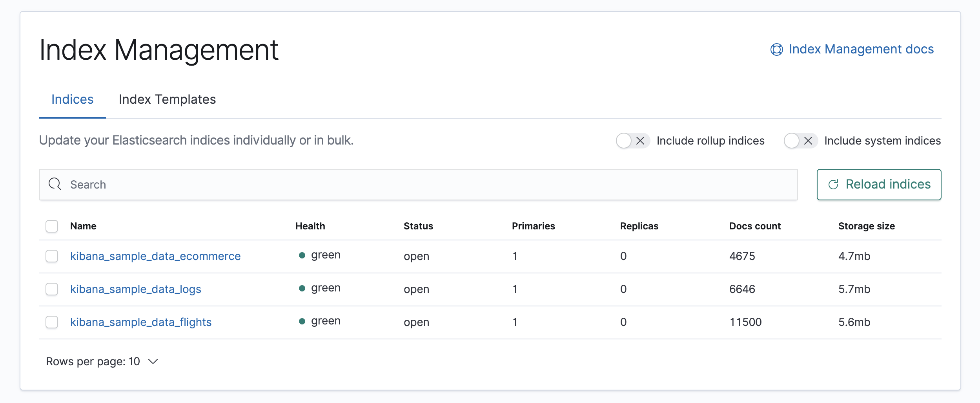Open Index Management docs link
Image resolution: width=980 pixels, height=403 pixels.
pos(861,49)
